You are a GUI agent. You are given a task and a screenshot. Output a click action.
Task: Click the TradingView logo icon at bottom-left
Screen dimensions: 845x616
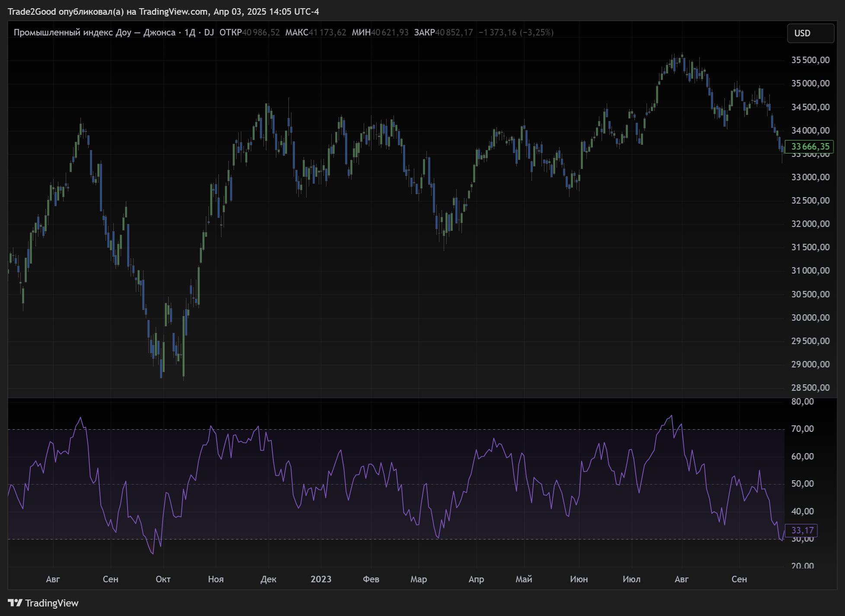[15, 603]
